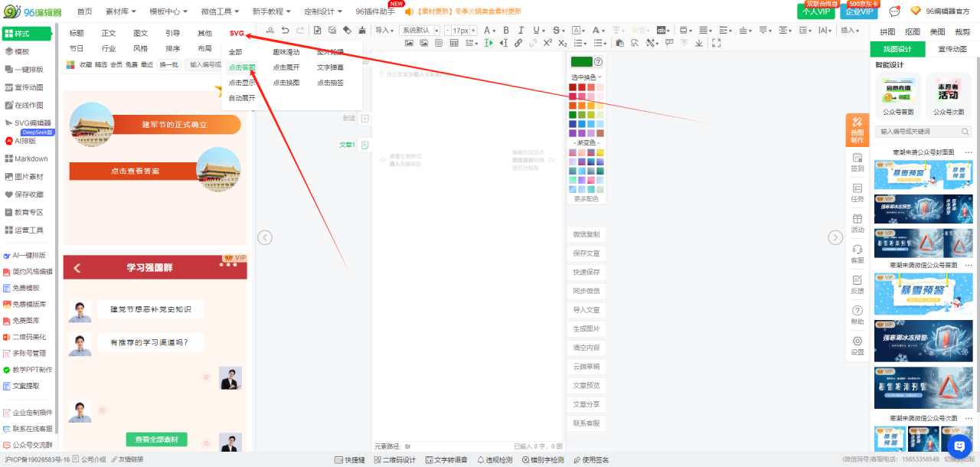Screen dimensions: 980x467
Task: Expand the 导入 import dropdown
Action: tap(384, 31)
